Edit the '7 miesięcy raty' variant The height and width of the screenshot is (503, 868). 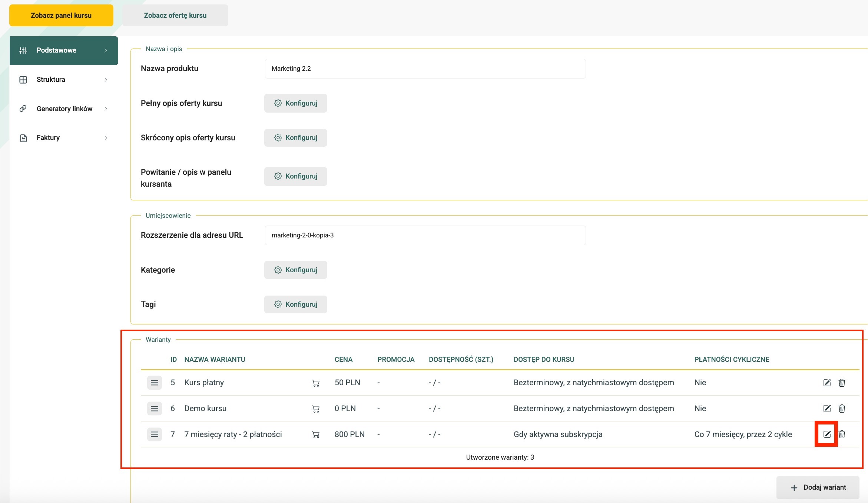coord(827,434)
